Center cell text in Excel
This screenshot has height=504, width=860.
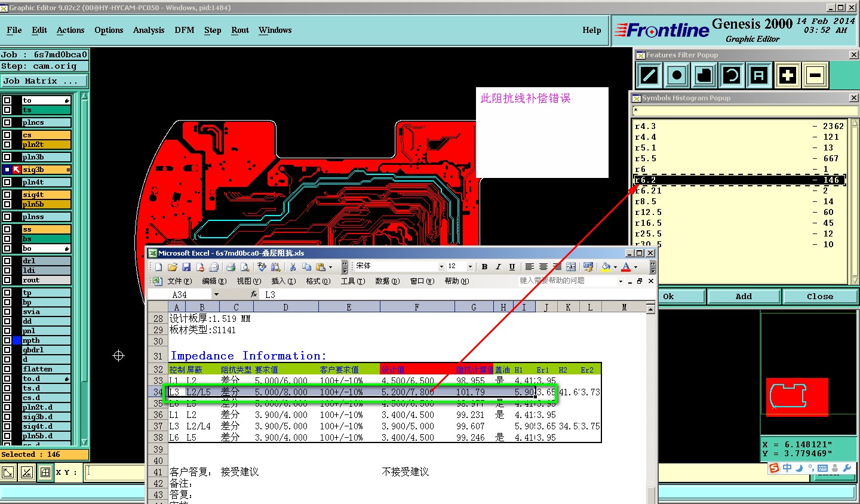pos(543,267)
